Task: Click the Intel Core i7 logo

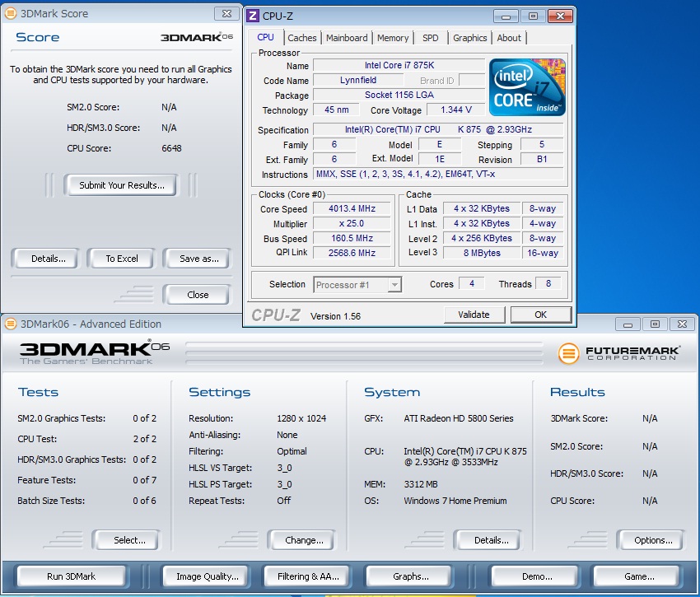Action: tap(527, 87)
